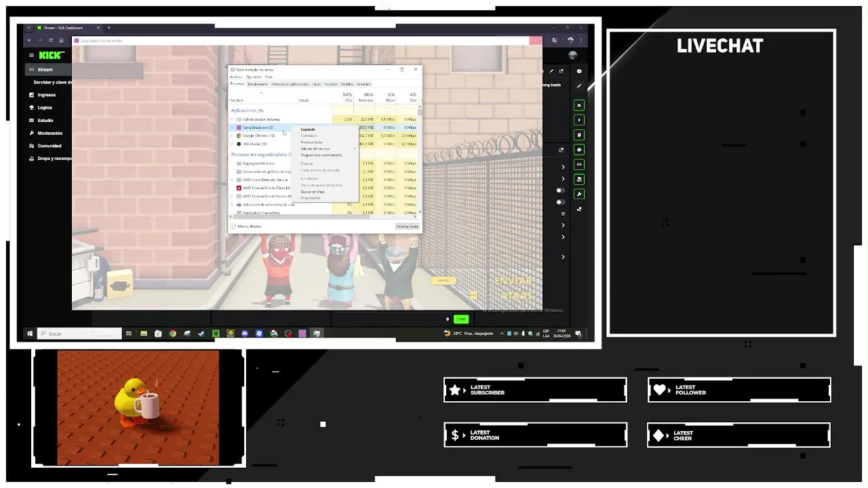Image resolution: width=868 pixels, height=488 pixels.
Task: Reload the browser page
Action: pyautogui.click(x=51, y=41)
